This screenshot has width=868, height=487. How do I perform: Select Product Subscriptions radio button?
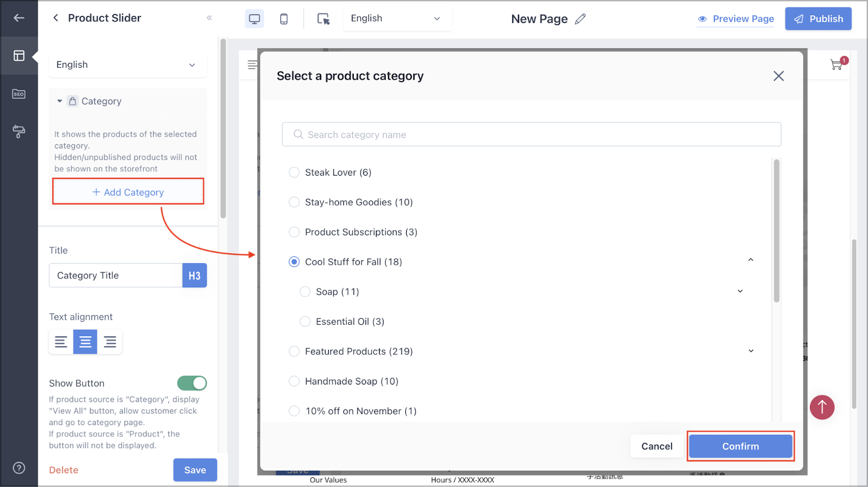294,232
